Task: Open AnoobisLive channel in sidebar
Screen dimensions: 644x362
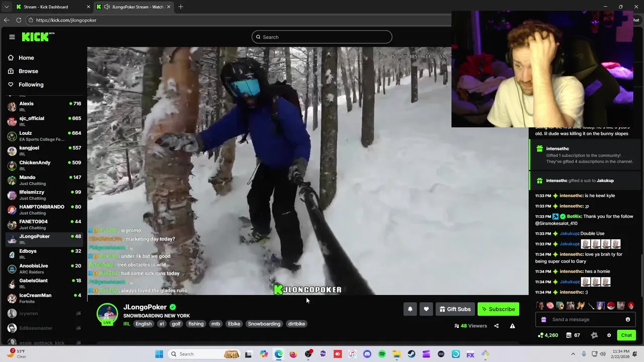Action: 43,268
